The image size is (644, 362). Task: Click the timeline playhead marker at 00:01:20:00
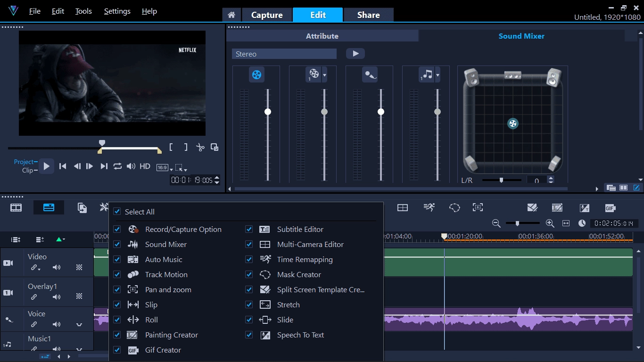[444, 236]
